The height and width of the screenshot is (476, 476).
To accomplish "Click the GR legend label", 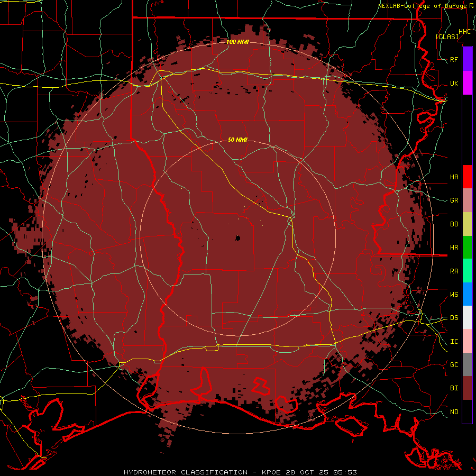I will point(454,200).
